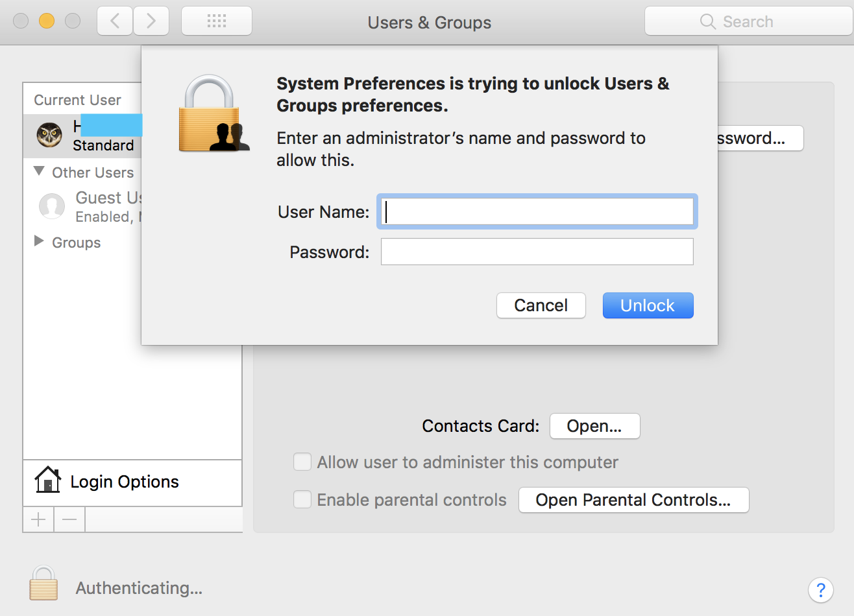Click the Unlock button
This screenshot has height=616, width=854.
[648, 305]
